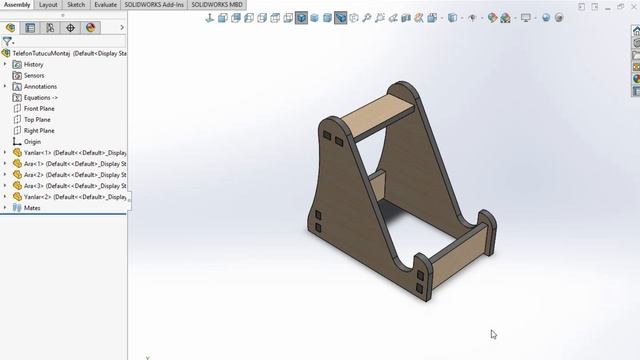Select the Sensors tree item
Image resolution: width=640 pixels, height=360 pixels.
tap(34, 76)
